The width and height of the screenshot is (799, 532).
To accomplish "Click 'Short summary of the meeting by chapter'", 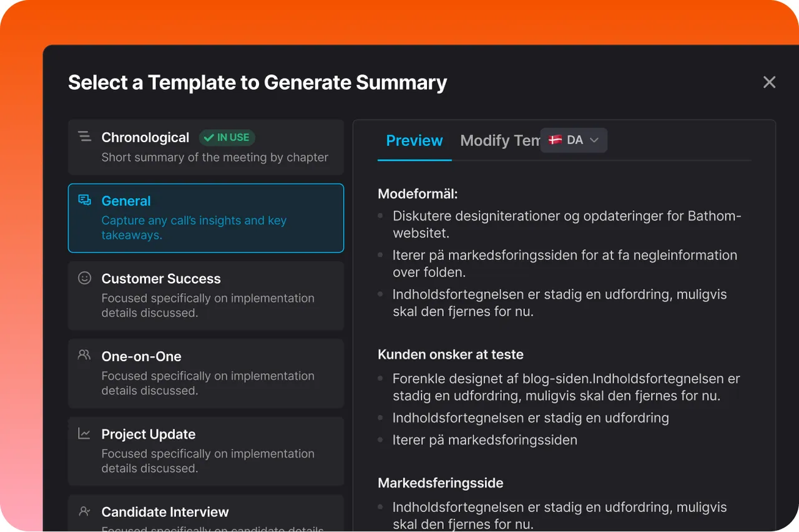I will tap(215, 157).
